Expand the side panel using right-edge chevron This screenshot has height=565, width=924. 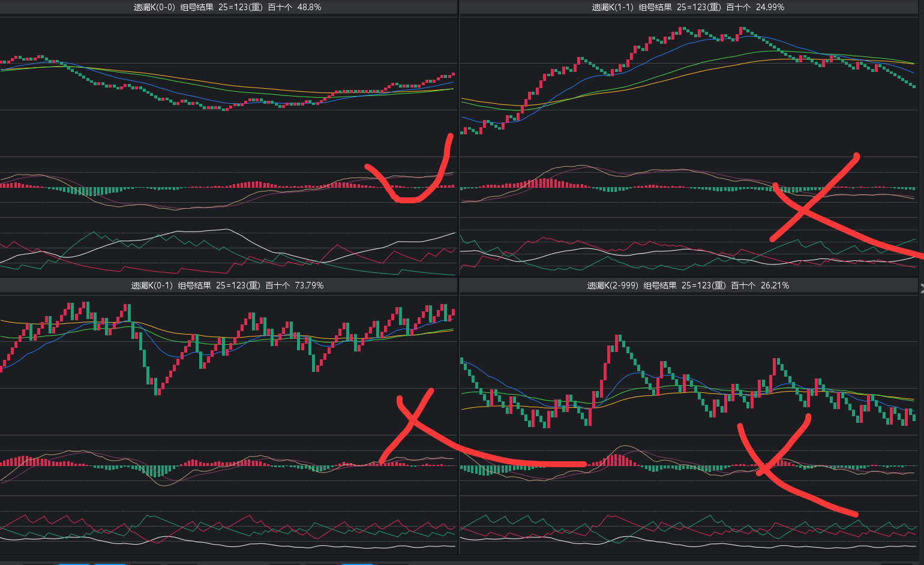[921, 288]
